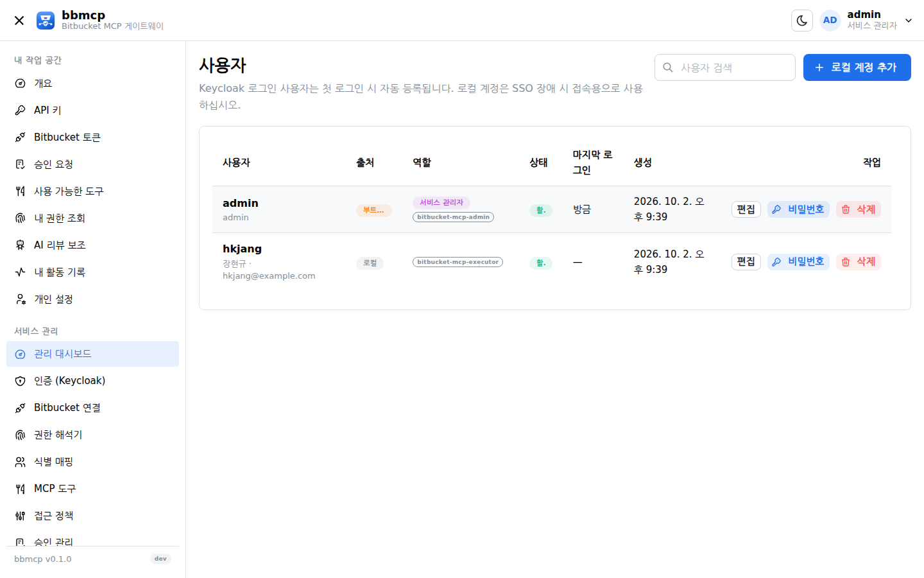924x578 pixels.
Task: Close the sidebar with the X icon
Action: pyautogui.click(x=19, y=21)
